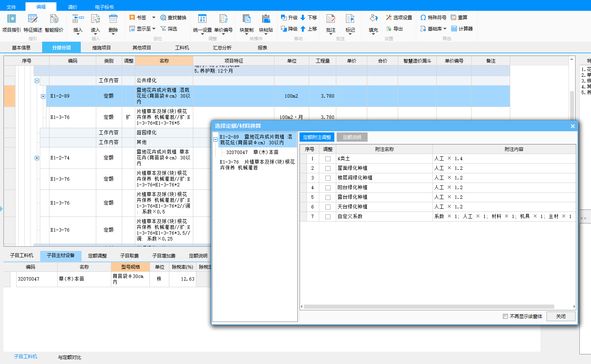
Task: Expand right side panel with << arrow
Action: [583, 218]
